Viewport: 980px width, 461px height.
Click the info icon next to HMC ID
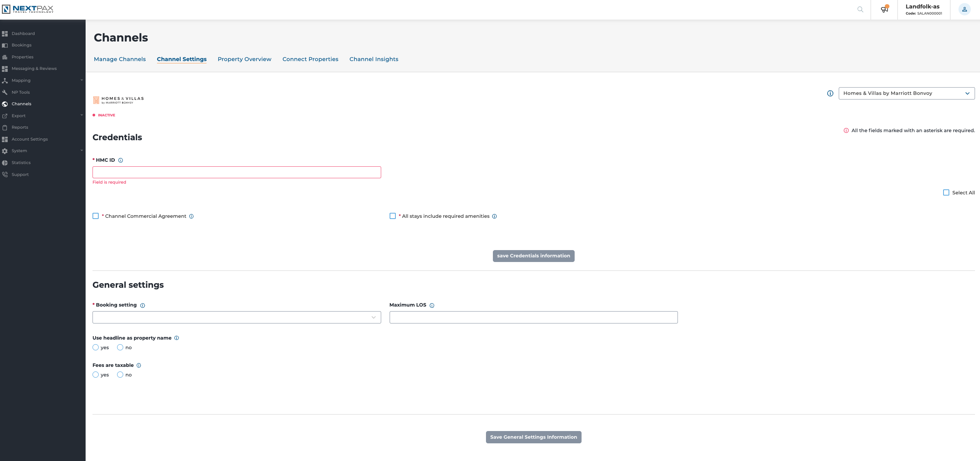(121, 161)
